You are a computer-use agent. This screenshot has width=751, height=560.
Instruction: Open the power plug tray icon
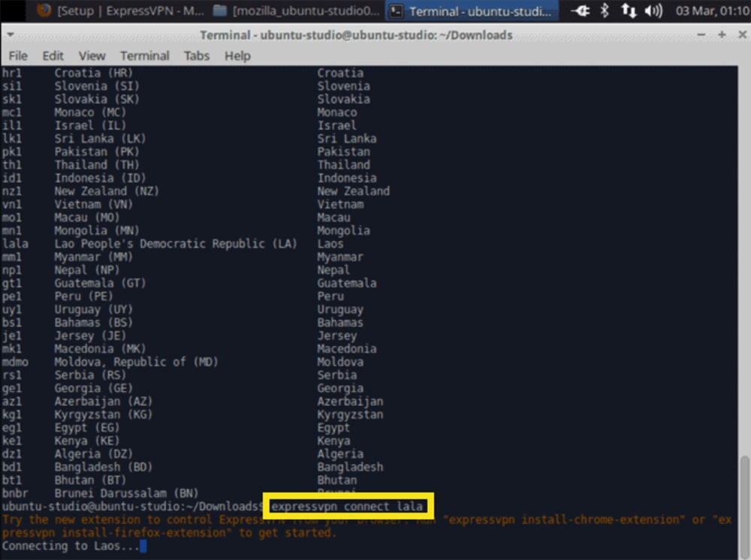click(x=580, y=11)
